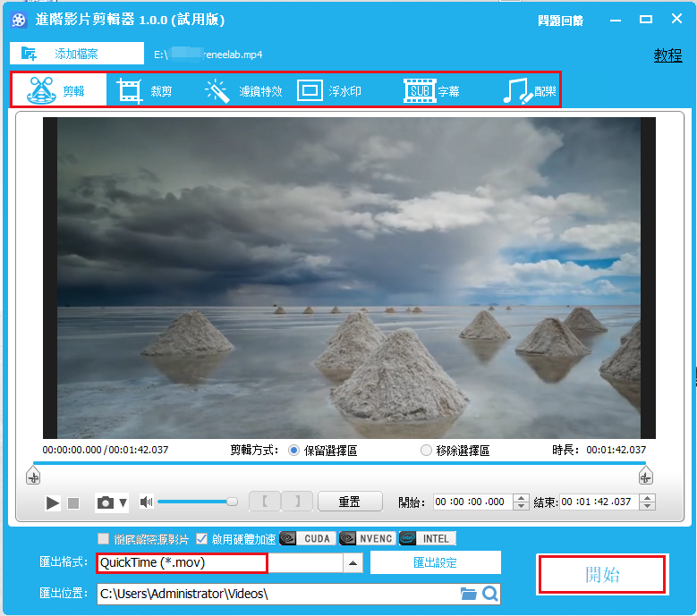Click the blue timeline progress bar

[x=339, y=463]
